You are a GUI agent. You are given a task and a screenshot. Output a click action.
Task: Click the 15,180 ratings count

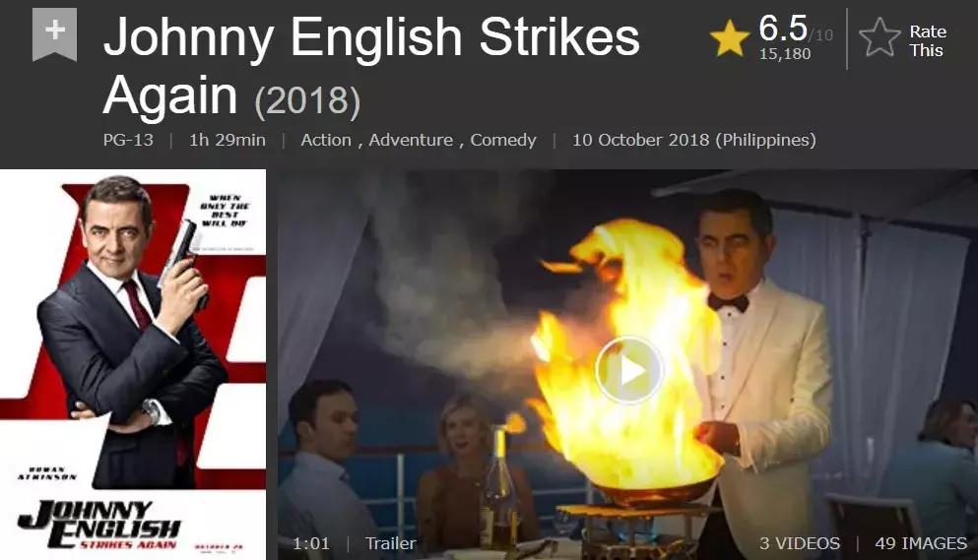click(785, 54)
